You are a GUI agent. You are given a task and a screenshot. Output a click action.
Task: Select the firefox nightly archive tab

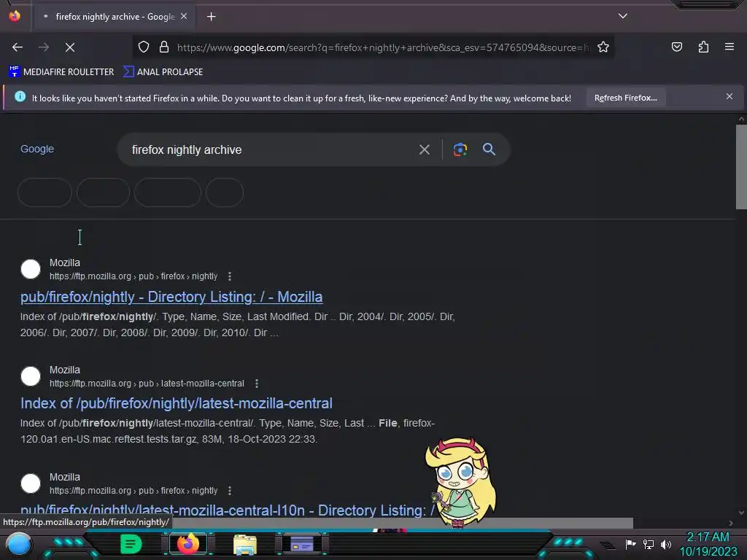[115, 17]
